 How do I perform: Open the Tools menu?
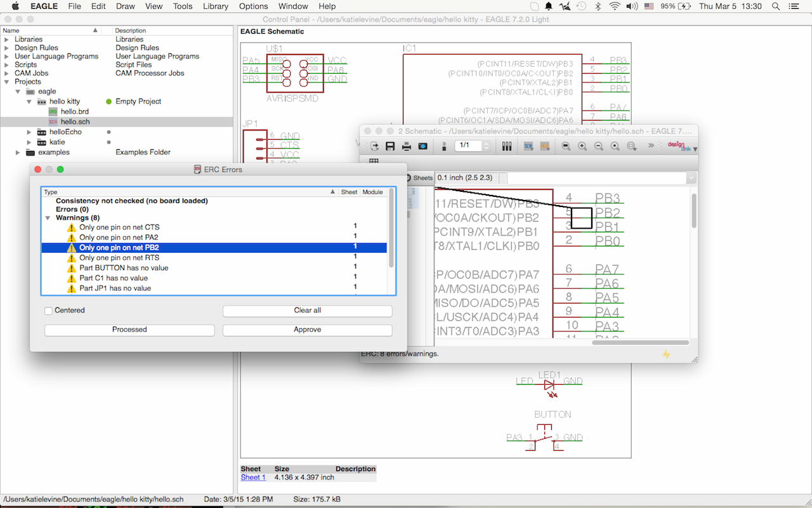[183, 6]
